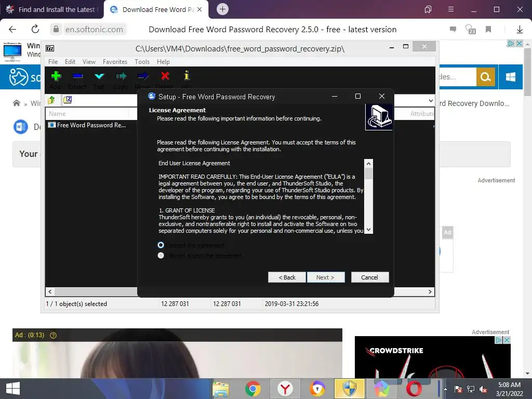The image size is (532, 399).
Task: Show hidden system tray icons arrow
Action: click(445, 389)
